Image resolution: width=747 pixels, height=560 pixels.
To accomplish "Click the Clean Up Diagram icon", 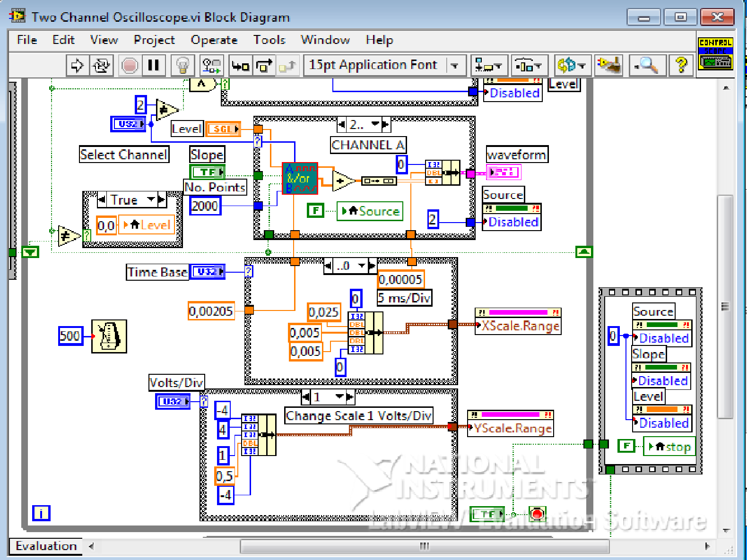I will point(608,65).
